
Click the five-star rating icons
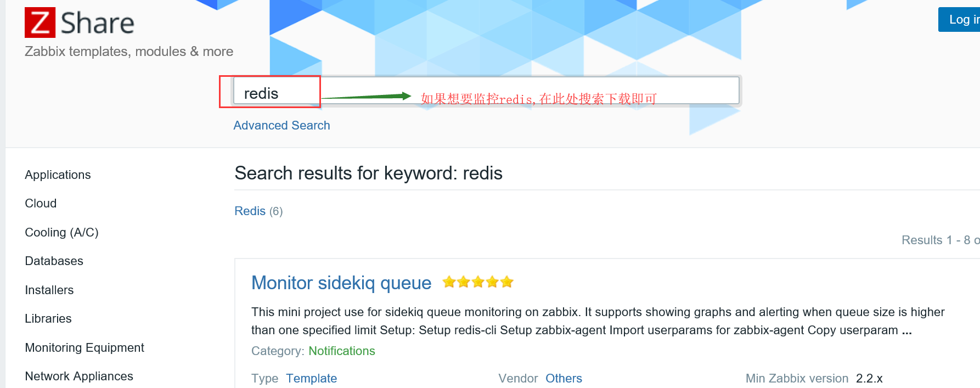[x=478, y=282]
